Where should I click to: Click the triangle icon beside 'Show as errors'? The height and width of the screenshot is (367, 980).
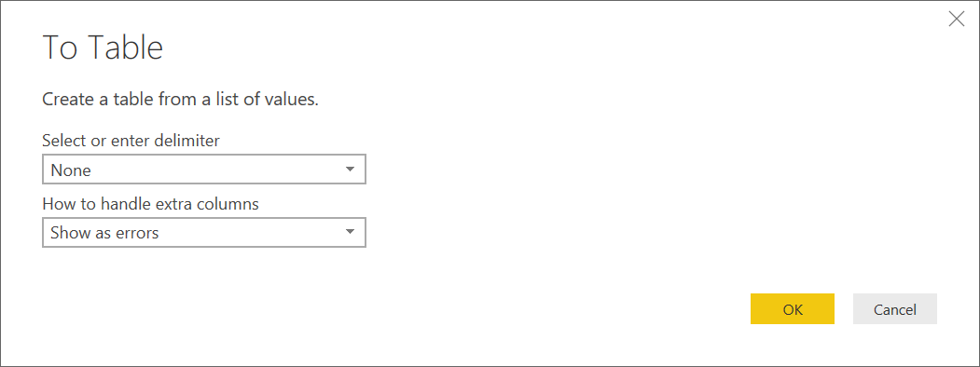pos(350,232)
